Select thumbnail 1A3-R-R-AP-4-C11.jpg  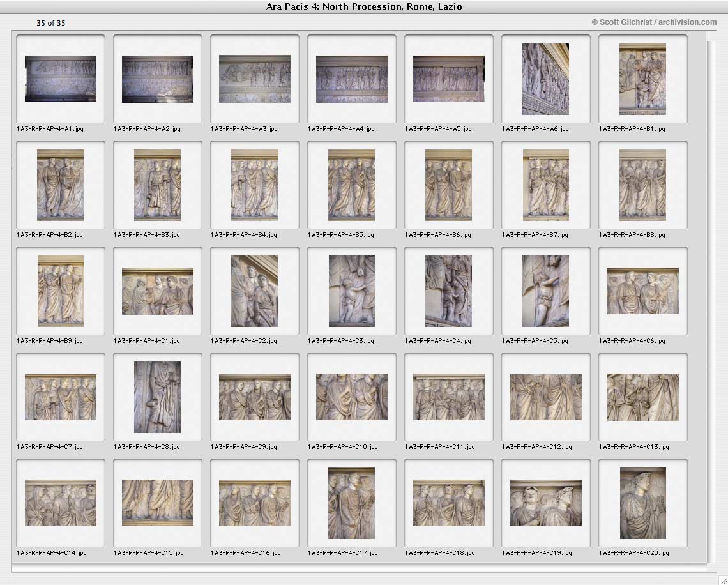(448, 397)
